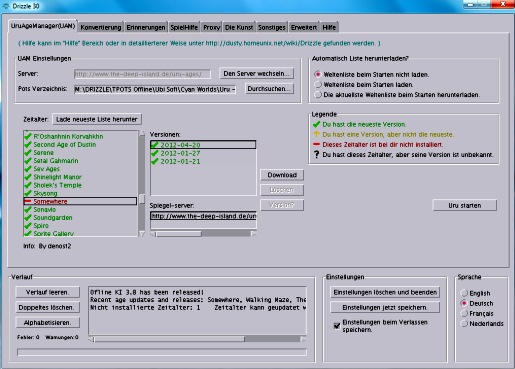Open the Hilfe tab
Screen dimensions: 515x369
coord(329,27)
